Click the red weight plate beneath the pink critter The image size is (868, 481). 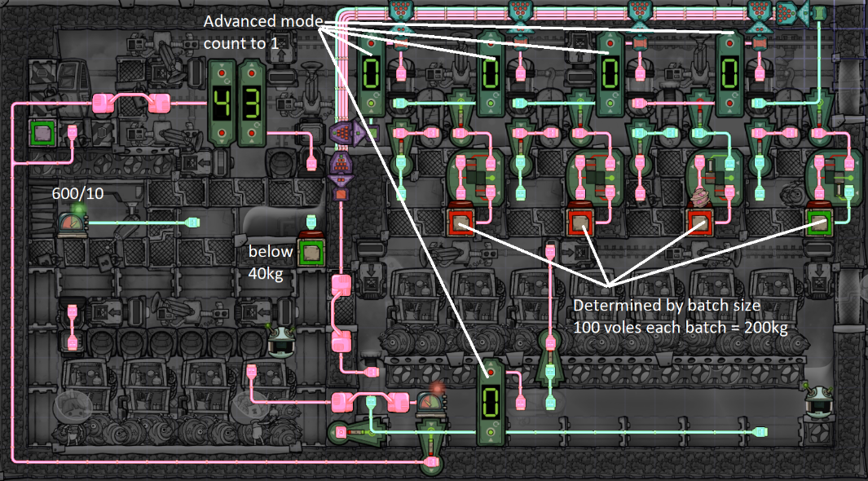(x=700, y=223)
